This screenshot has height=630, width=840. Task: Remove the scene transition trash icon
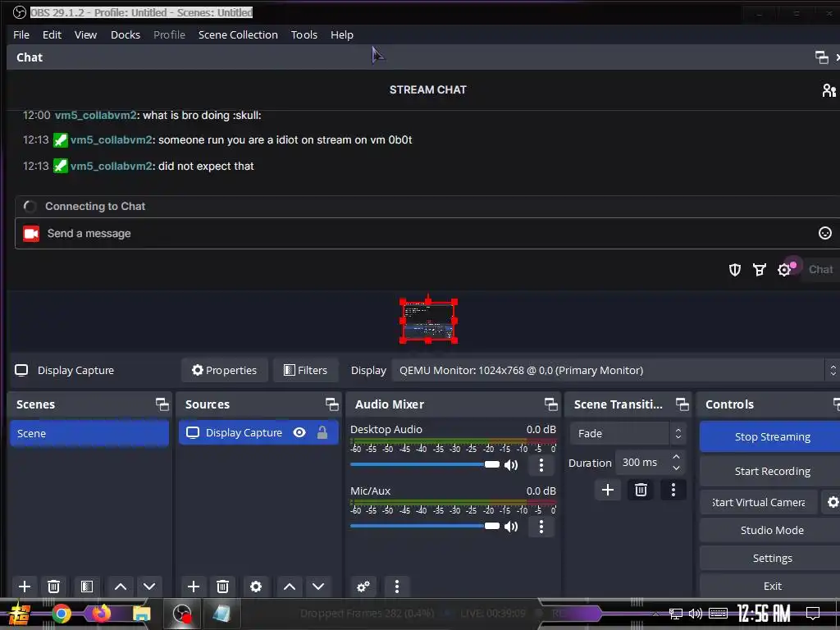click(641, 490)
